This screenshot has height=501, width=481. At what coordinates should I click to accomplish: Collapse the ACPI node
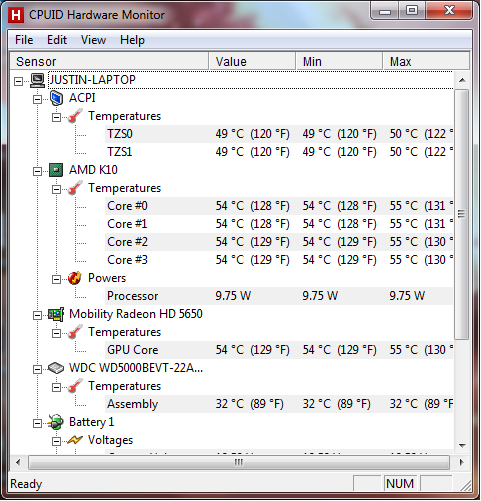point(37,99)
